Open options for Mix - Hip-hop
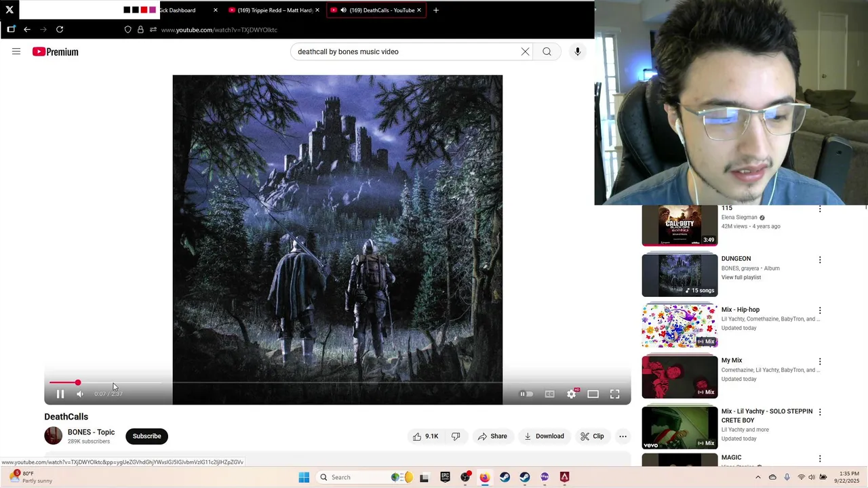The width and height of the screenshot is (868, 488). tap(820, 310)
